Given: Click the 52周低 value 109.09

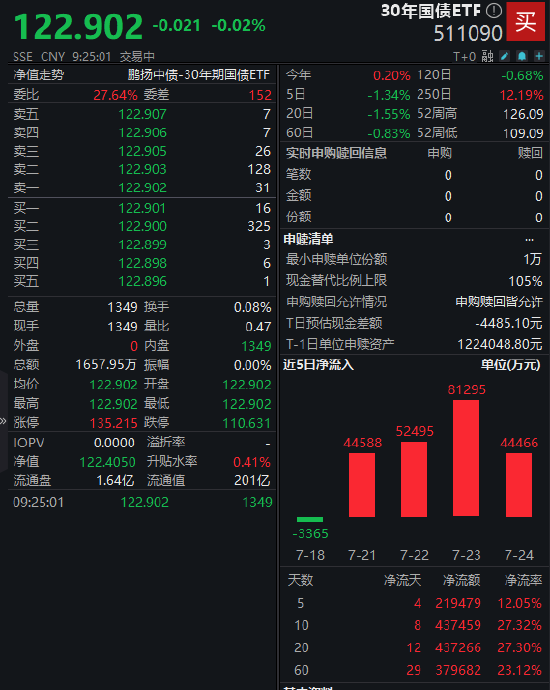Looking at the screenshot, I should [523, 133].
